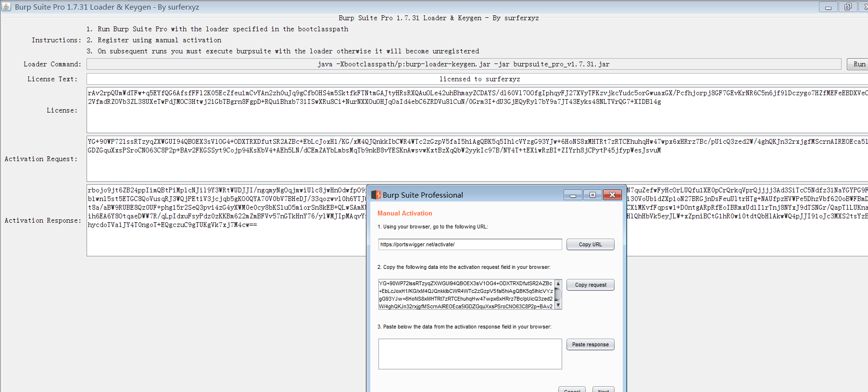Click the scroll down arrow of request box
The image size is (868, 392).
click(558, 305)
